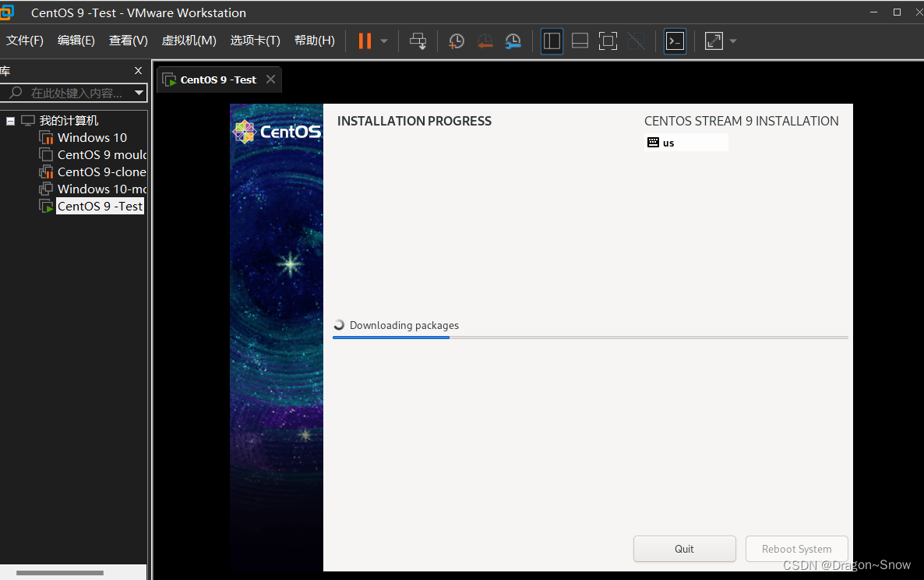Click the Quit button in installer
Screen dimensions: 924x580
[684, 549]
